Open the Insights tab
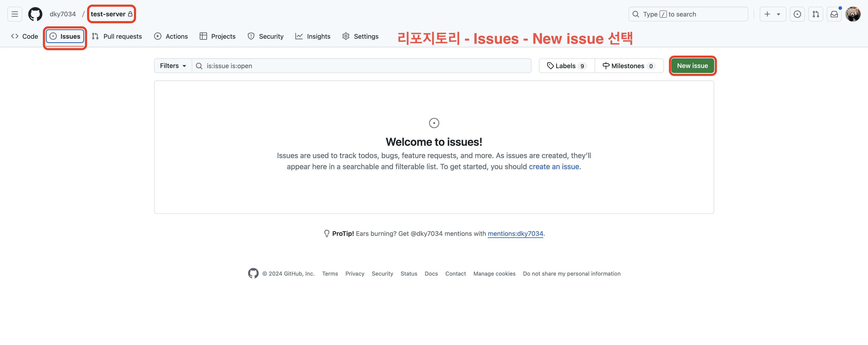 pos(313,36)
